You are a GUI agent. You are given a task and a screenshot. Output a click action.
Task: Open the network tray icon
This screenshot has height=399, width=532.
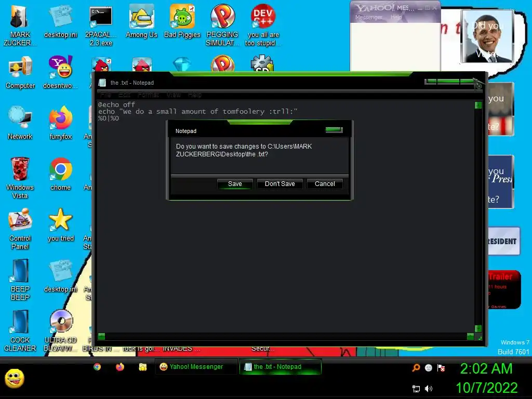click(416, 389)
